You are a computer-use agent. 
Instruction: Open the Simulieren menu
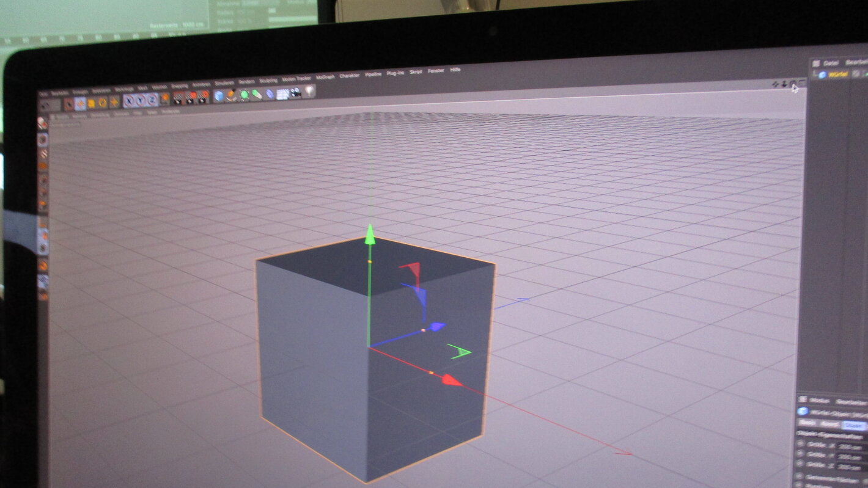(224, 84)
